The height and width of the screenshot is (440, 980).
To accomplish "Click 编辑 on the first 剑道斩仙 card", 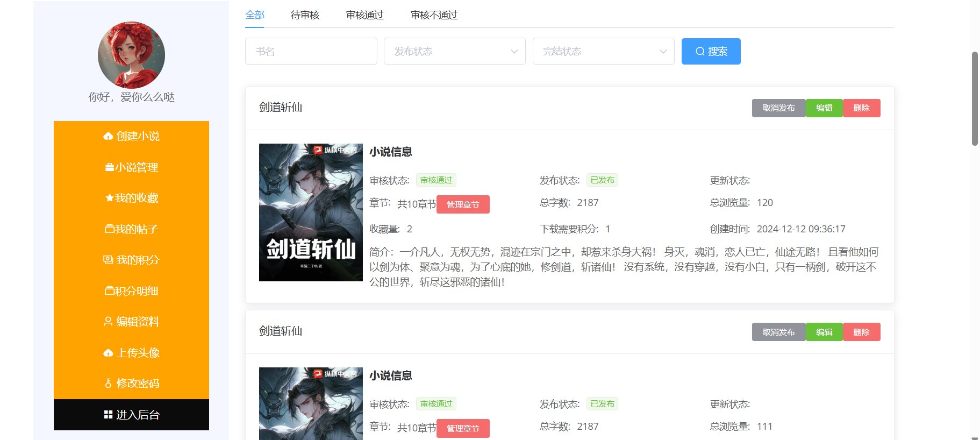I will (824, 108).
